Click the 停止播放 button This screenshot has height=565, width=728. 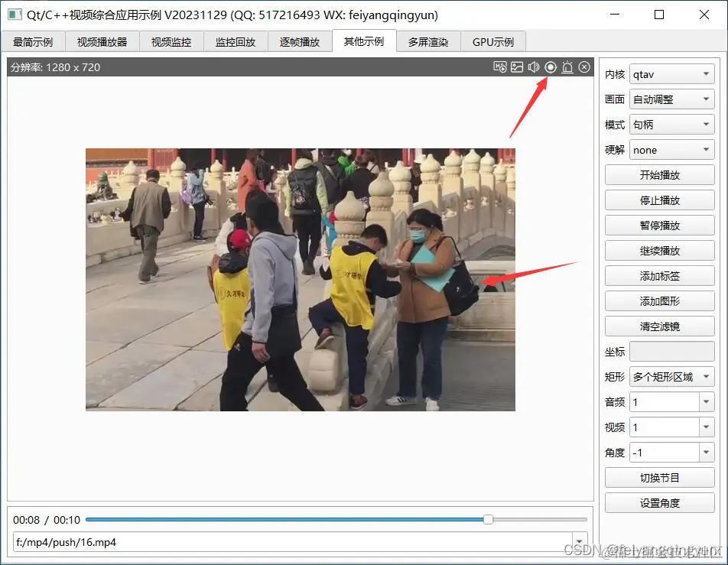point(659,200)
